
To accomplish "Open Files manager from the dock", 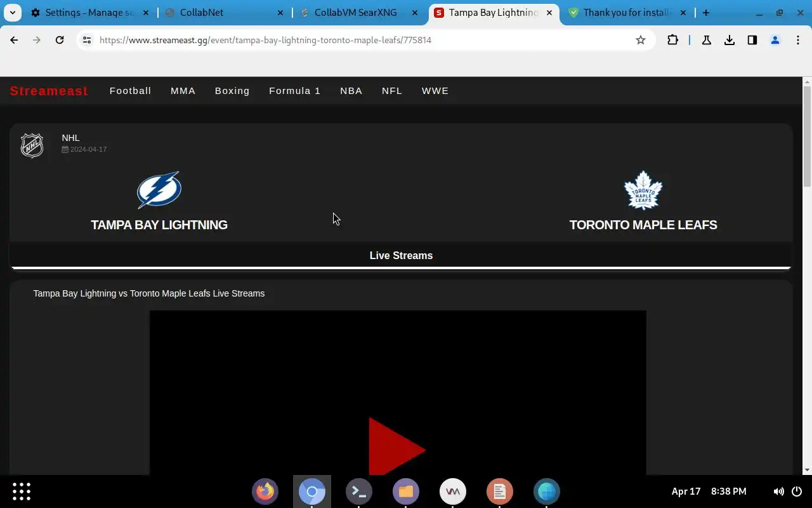I will click(406, 491).
